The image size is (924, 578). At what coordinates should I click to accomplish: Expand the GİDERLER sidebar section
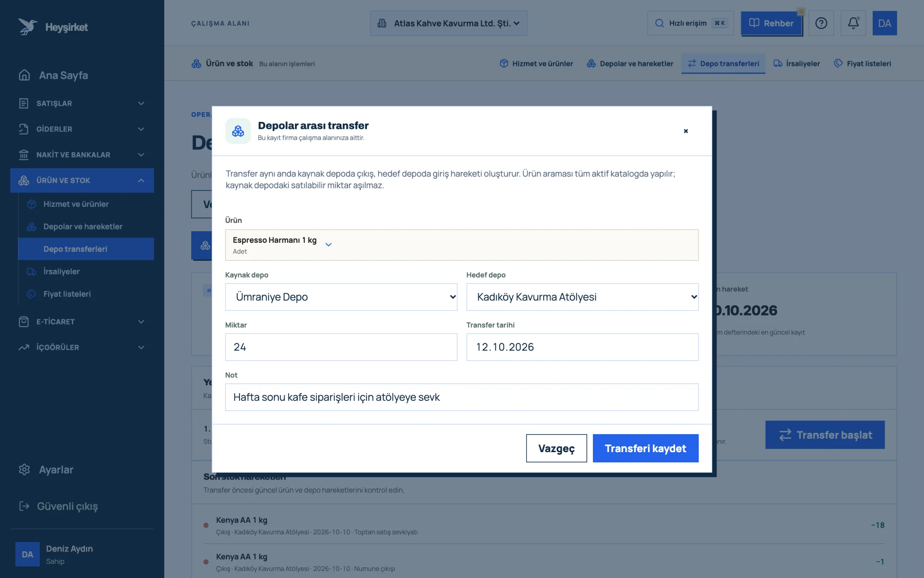click(82, 129)
